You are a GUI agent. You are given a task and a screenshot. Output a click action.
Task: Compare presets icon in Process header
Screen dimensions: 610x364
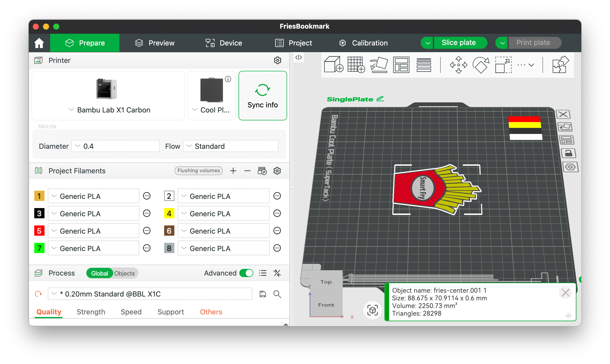click(x=277, y=273)
